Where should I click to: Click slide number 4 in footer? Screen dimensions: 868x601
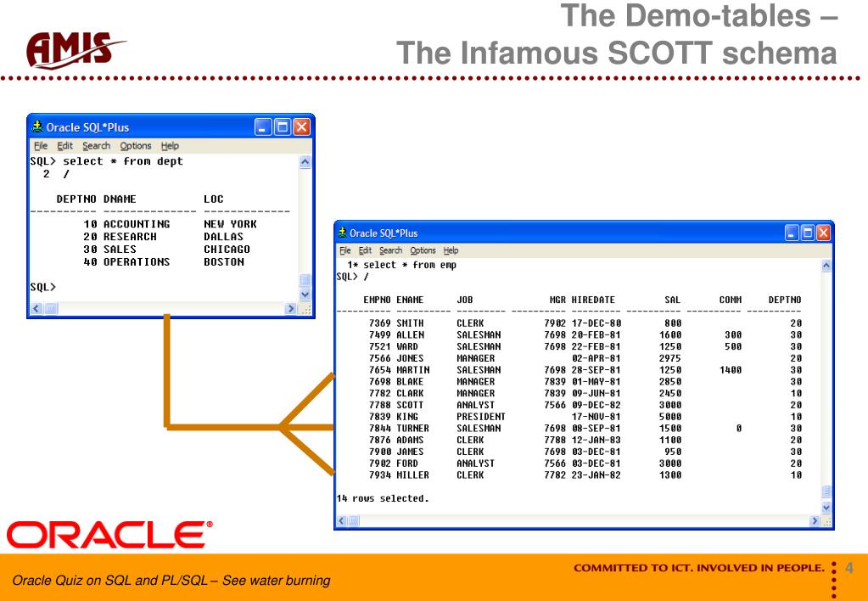[849, 568]
